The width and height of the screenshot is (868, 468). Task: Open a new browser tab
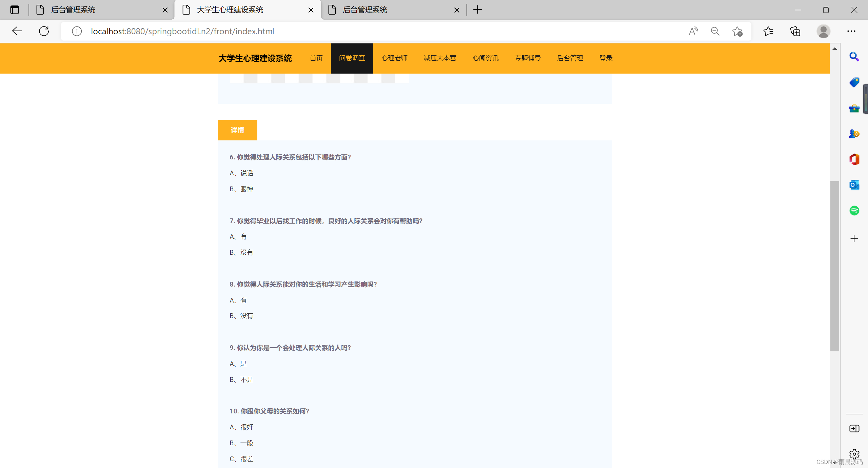click(x=477, y=10)
